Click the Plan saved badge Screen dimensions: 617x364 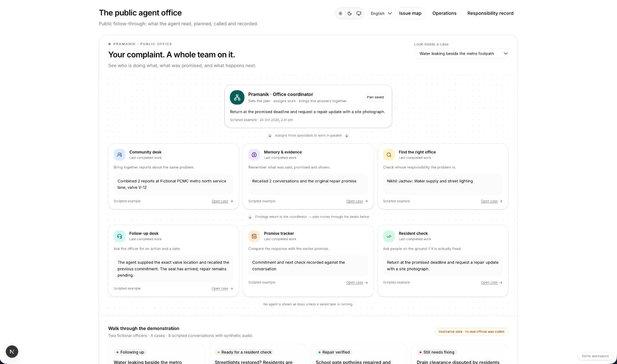[x=375, y=97]
